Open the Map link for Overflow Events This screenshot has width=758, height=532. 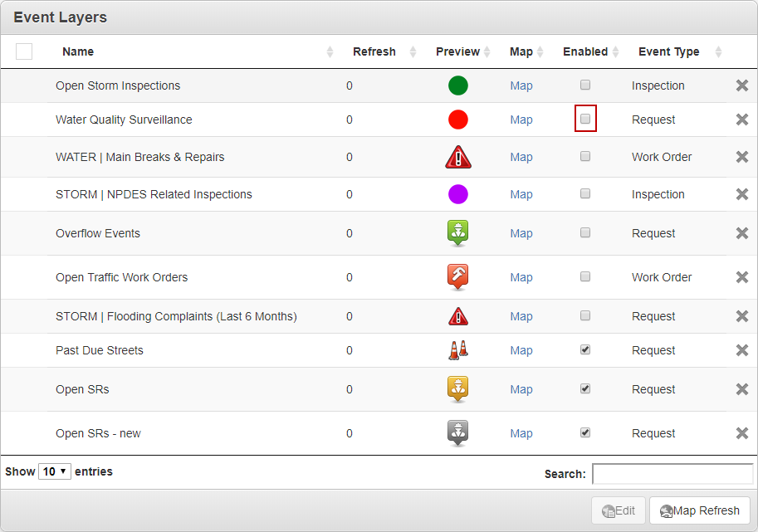point(521,233)
